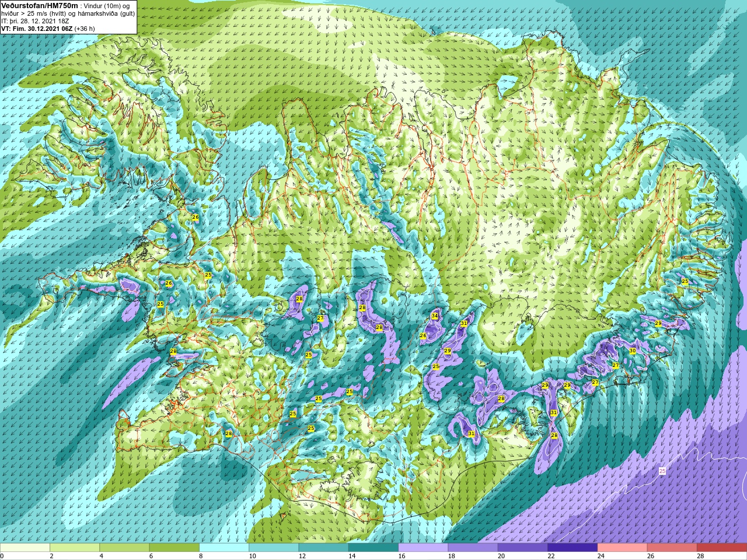747x560 pixels.
Task: Click the pale cyan 8–10 m/s legend swatch
Action: pos(224,548)
